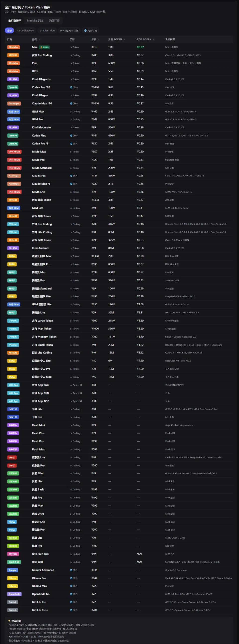Click the plan name '腾讯云 Standard'

tap(42, 289)
